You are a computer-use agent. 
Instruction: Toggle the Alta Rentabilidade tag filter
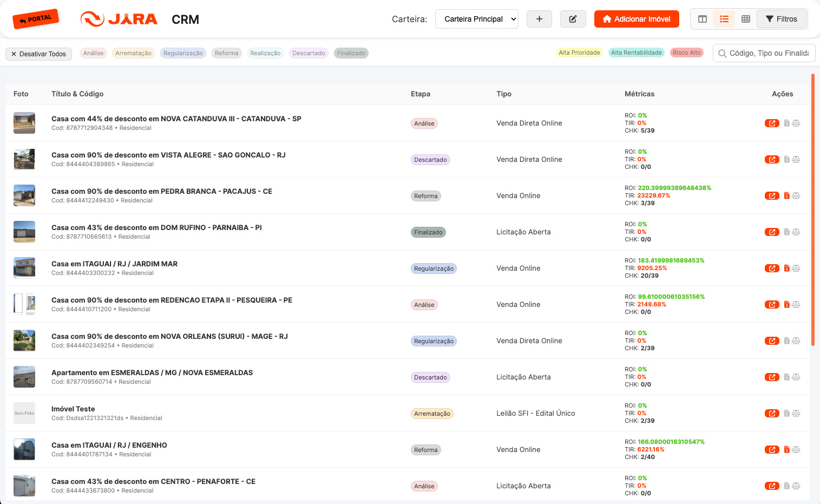click(637, 53)
